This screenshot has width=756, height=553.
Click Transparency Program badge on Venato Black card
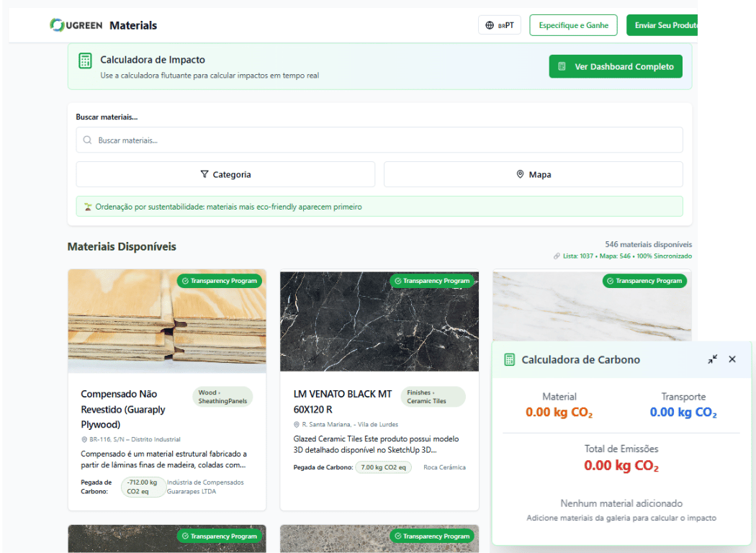(432, 281)
